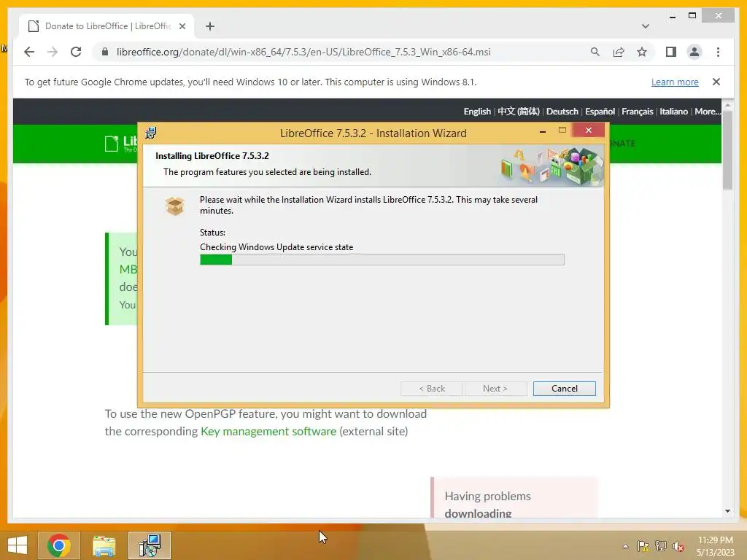Viewport: 747px width, 560px height.
Task: Select the Donate to LibreOffice tab
Action: tap(107, 26)
